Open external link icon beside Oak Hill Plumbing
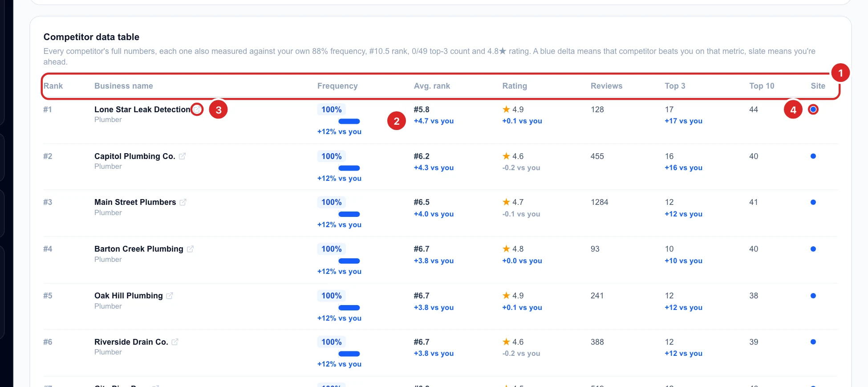Image resolution: width=868 pixels, height=387 pixels. click(x=170, y=296)
